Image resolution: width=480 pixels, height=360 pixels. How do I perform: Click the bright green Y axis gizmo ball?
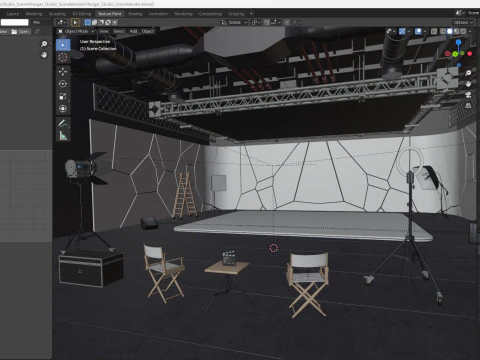point(455,54)
